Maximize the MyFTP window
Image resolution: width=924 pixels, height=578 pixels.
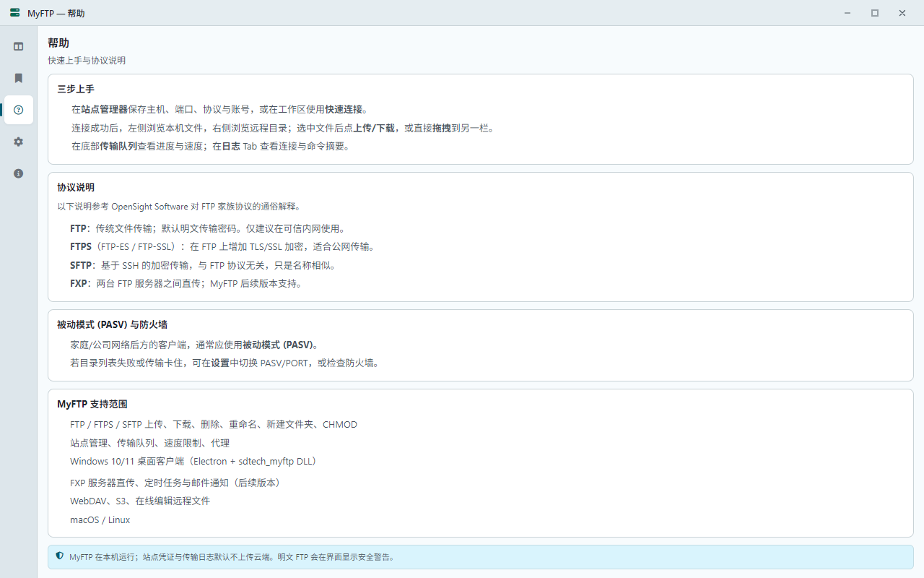(875, 13)
